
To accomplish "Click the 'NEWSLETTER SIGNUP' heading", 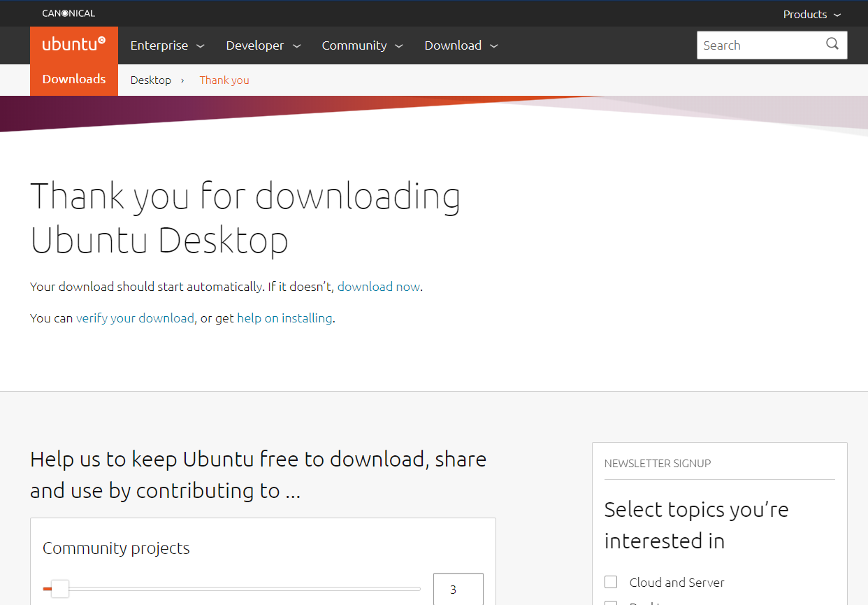I will (x=658, y=463).
